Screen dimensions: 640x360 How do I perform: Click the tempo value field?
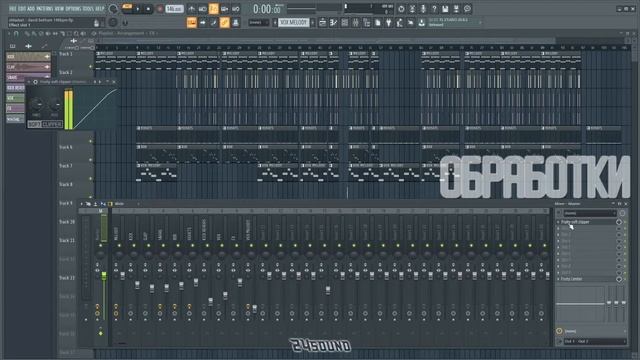pos(174,9)
